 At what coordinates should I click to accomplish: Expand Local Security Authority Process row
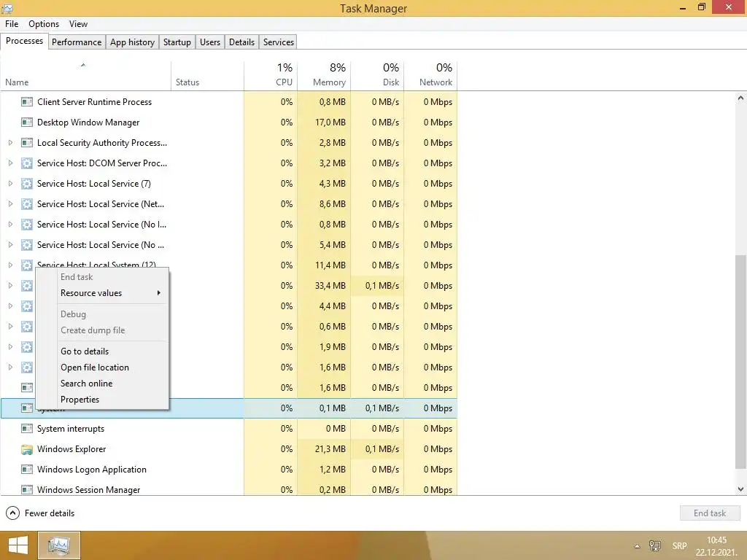[10, 143]
